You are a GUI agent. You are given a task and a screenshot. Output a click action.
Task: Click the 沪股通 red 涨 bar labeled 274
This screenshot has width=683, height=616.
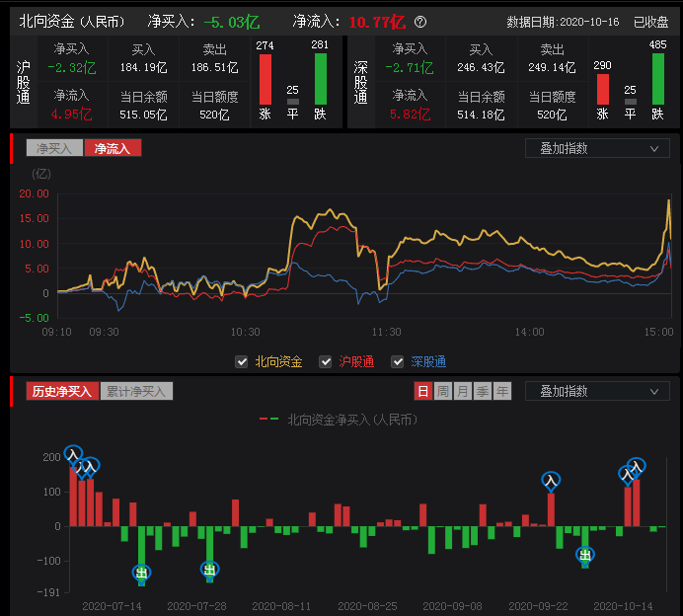[266, 79]
